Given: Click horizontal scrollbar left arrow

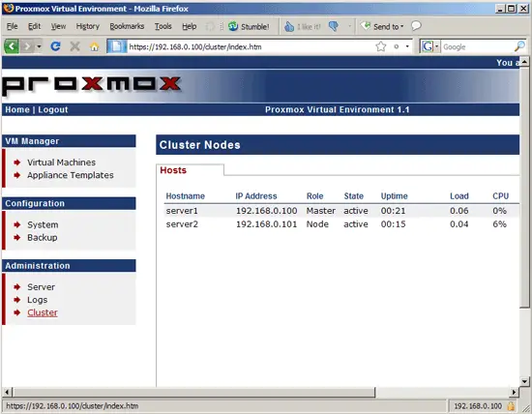Looking at the screenshot, I should coord(7,393).
